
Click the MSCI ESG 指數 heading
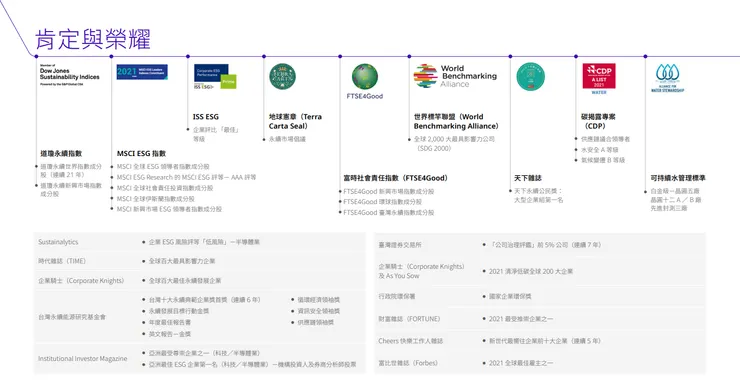(x=141, y=153)
